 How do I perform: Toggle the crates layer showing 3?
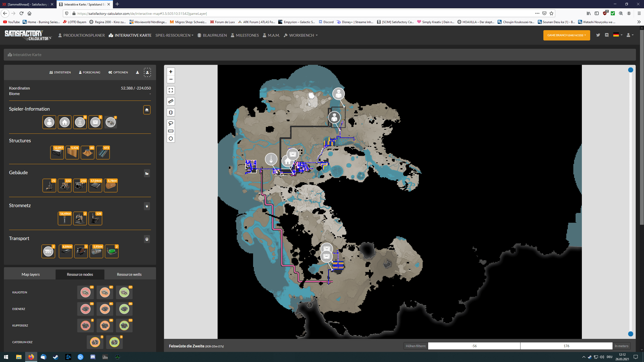(x=95, y=122)
